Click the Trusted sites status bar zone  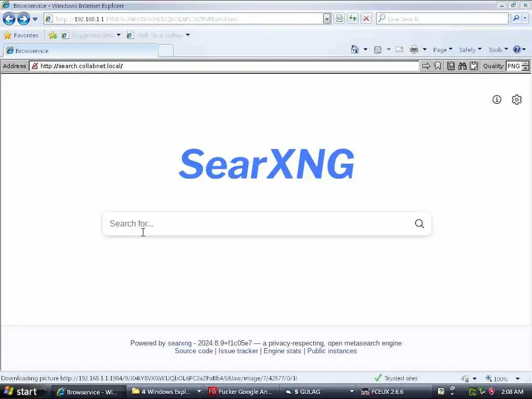pyautogui.click(x=396, y=378)
